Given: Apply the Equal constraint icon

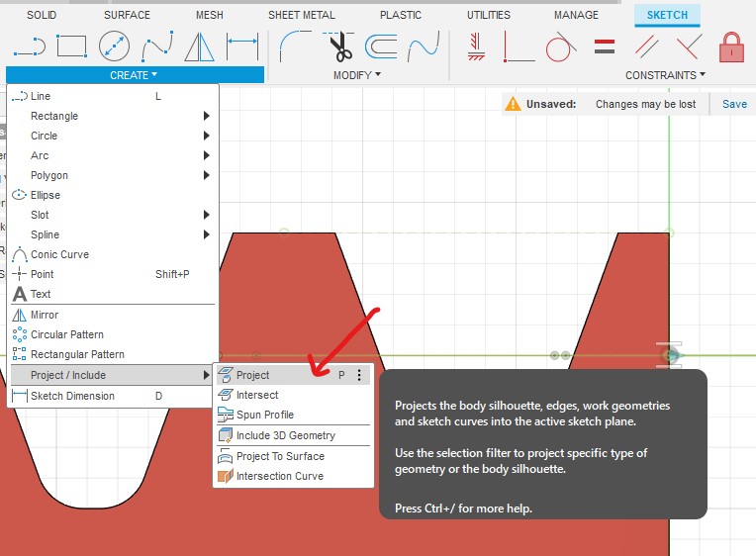Looking at the screenshot, I should click(605, 46).
